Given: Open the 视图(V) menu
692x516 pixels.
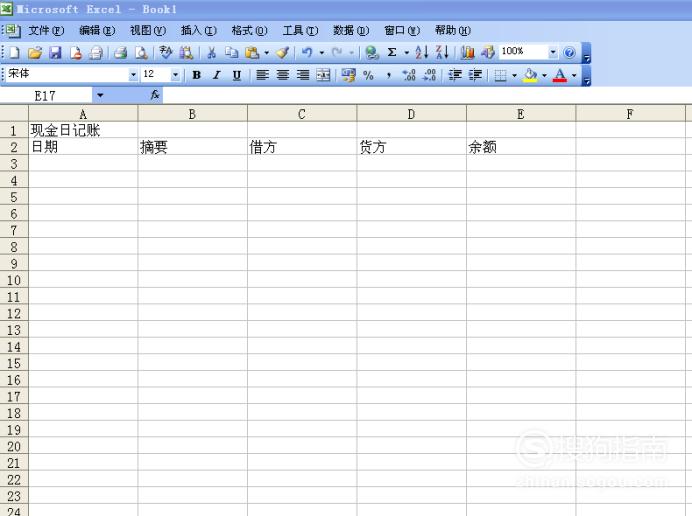Looking at the screenshot, I should tap(147, 30).
